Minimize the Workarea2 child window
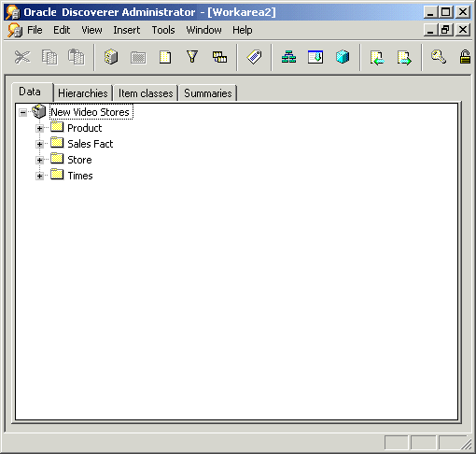The height and width of the screenshot is (454, 476). pos(431,30)
